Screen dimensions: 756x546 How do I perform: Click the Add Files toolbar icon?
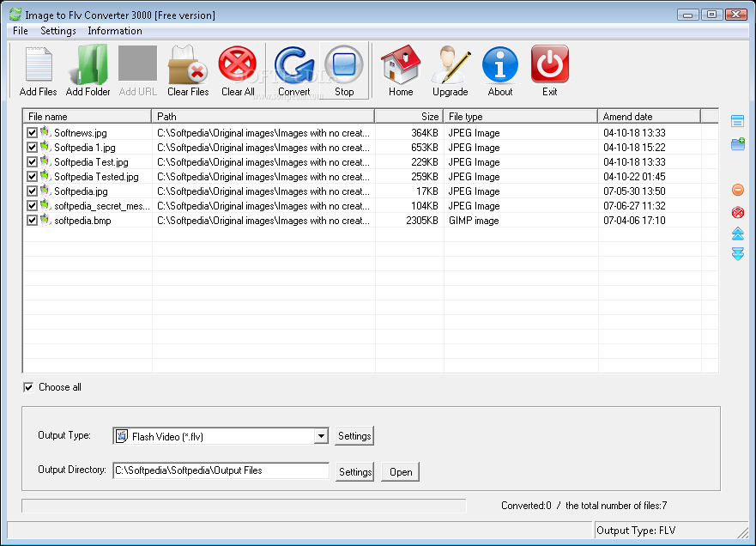[x=39, y=64]
